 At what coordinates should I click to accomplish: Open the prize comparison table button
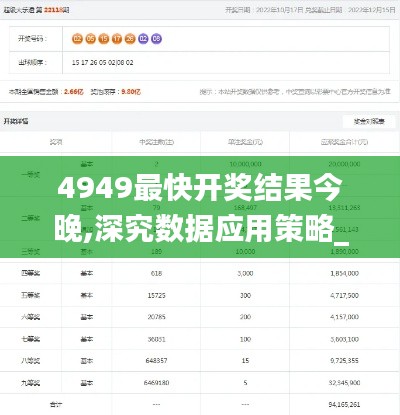click(x=369, y=122)
